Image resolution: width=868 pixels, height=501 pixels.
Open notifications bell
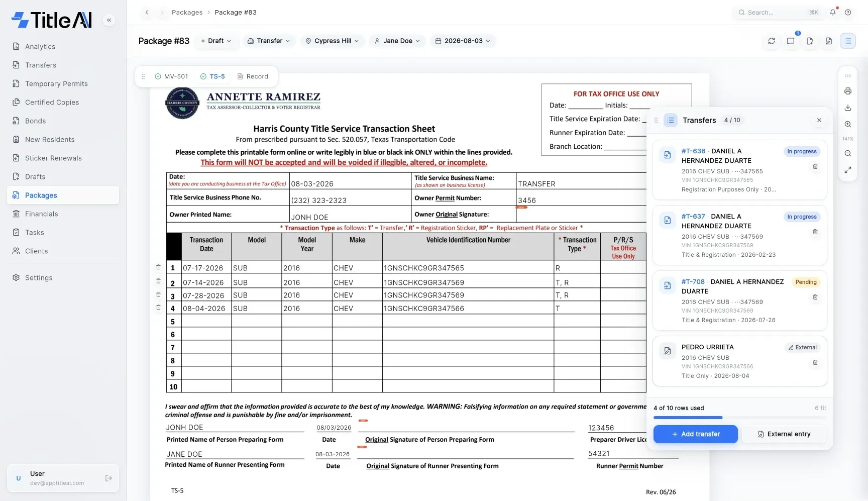(x=833, y=12)
